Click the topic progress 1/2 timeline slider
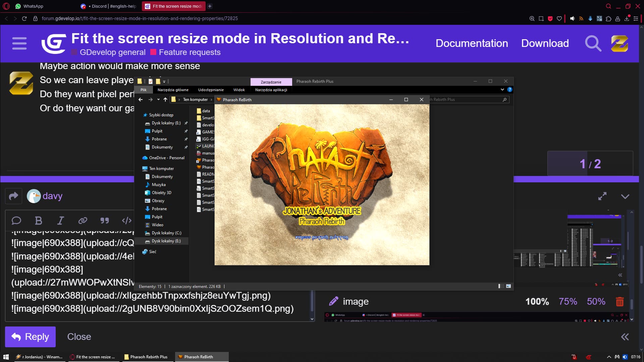The width and height of the screenshot is (644, 362). pos(590,164)
